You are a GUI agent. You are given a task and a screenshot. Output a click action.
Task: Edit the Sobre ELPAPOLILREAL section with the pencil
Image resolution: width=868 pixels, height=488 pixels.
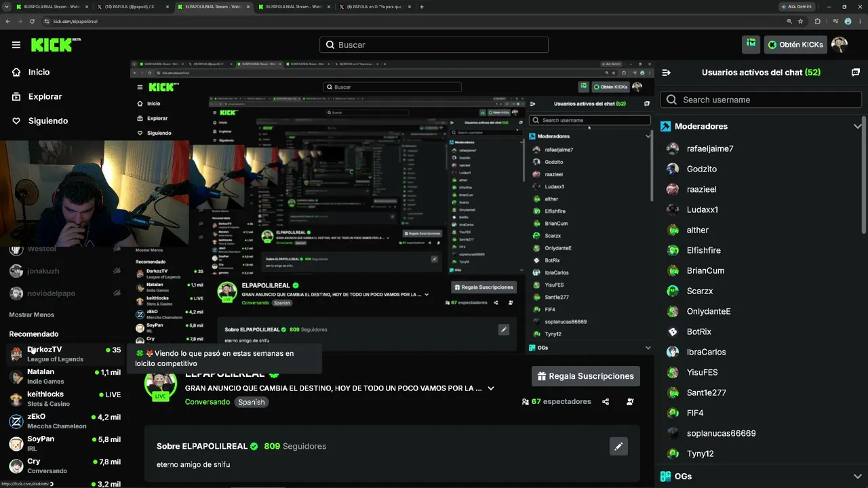(618, 446)
